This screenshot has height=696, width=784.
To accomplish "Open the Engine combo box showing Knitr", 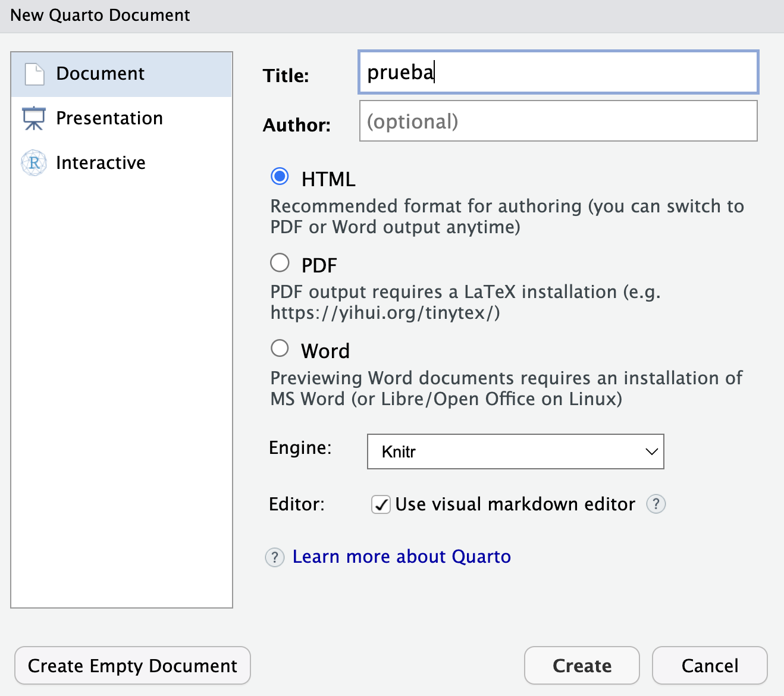I will tap(506, 452).
